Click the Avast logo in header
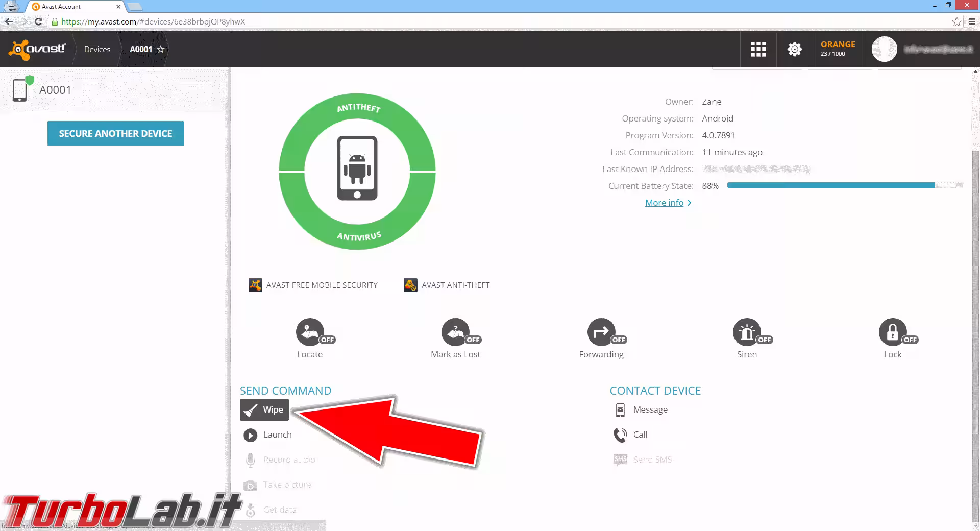 [x=37, y=49]
